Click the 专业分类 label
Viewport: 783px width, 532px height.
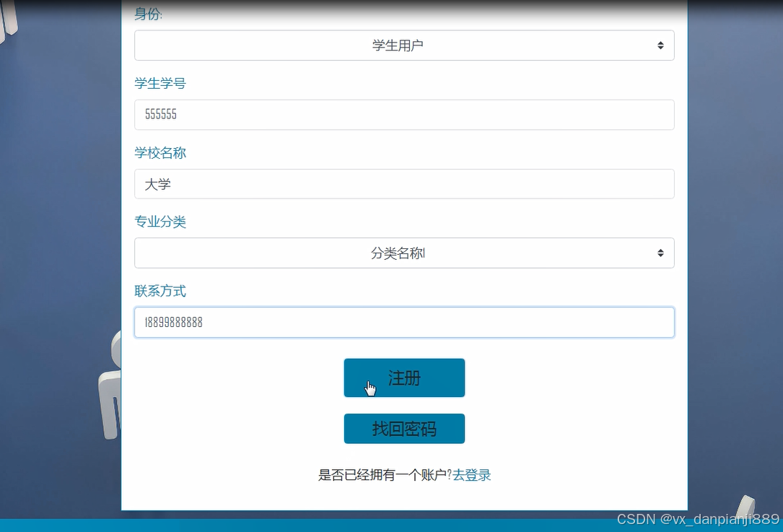159,222
